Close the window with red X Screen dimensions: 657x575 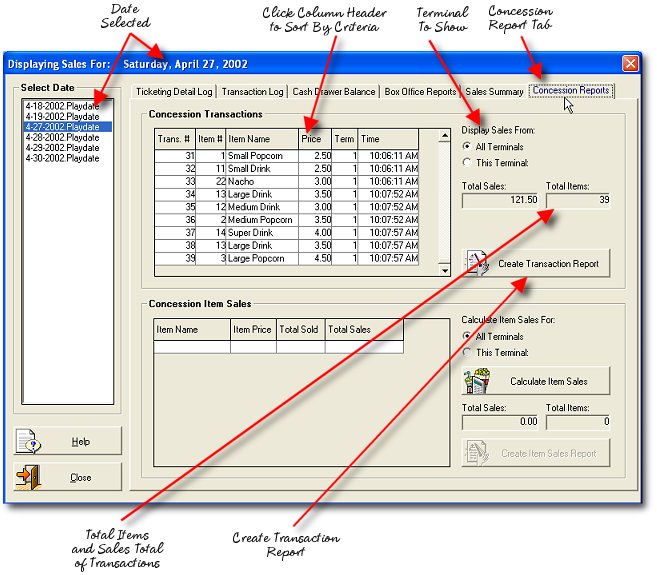(x=630, y=63)
